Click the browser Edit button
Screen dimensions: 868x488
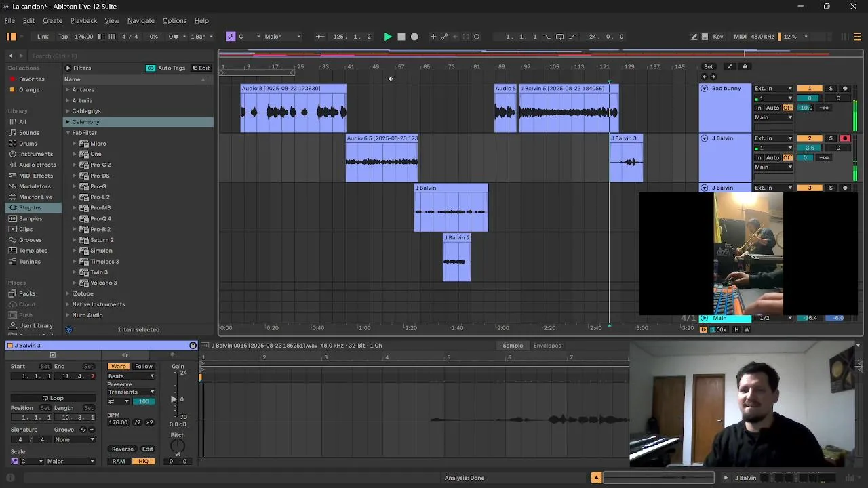201,68
